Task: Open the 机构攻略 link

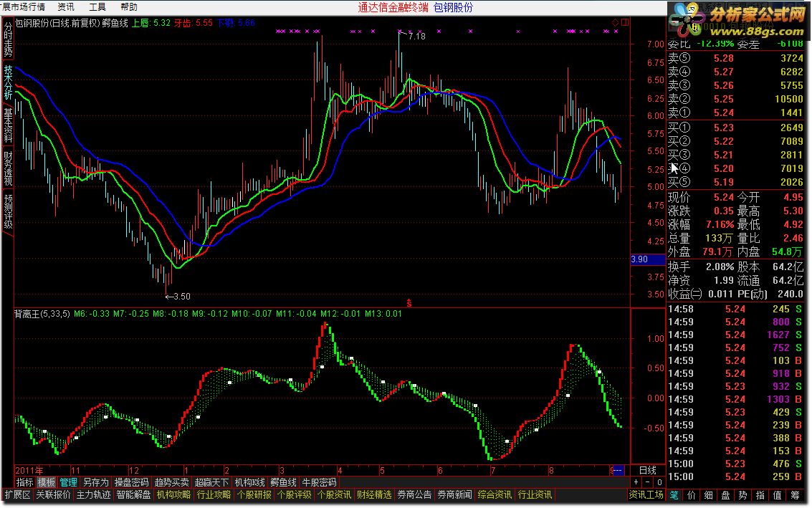Action: pyautogui.click(x=173, y=494)
